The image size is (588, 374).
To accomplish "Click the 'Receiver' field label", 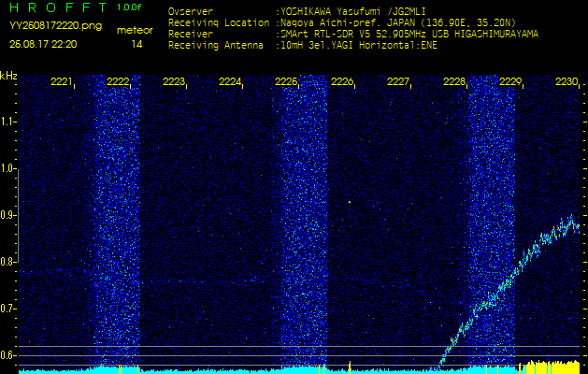I will click(x=191, y=35).
